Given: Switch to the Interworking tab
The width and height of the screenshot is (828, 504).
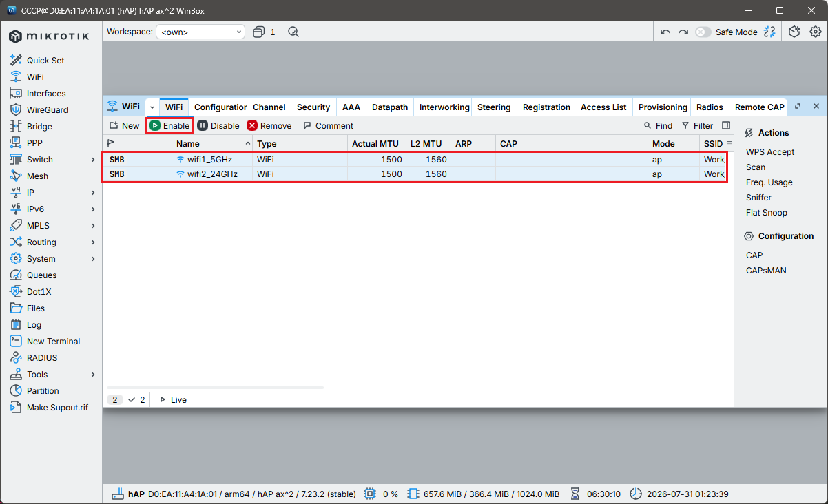Looking at the screenshot, I should pyautogui.click(x=443, y=107).
